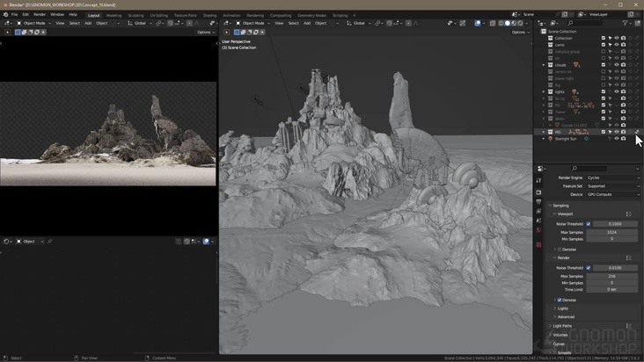This screenshot has height=362, width=644.
Task: Expand the Starlight Sun item
Action: click(544, 139)
